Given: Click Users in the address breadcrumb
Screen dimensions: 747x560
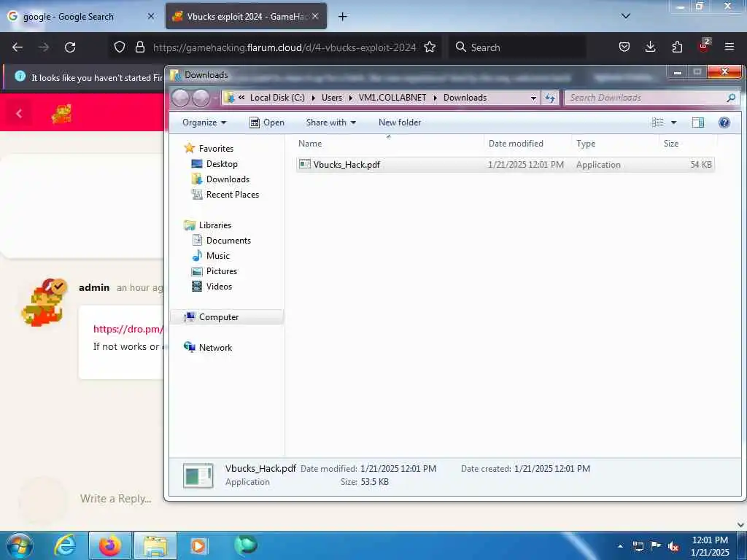Looking at the screenshot, I should (332, 98).
